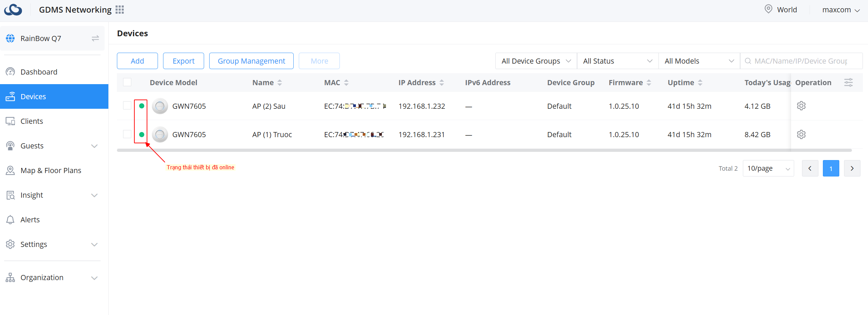Screen dimensions: 868x315
Task: Click the GDMS cloud logo
Action: pos(13,10)
